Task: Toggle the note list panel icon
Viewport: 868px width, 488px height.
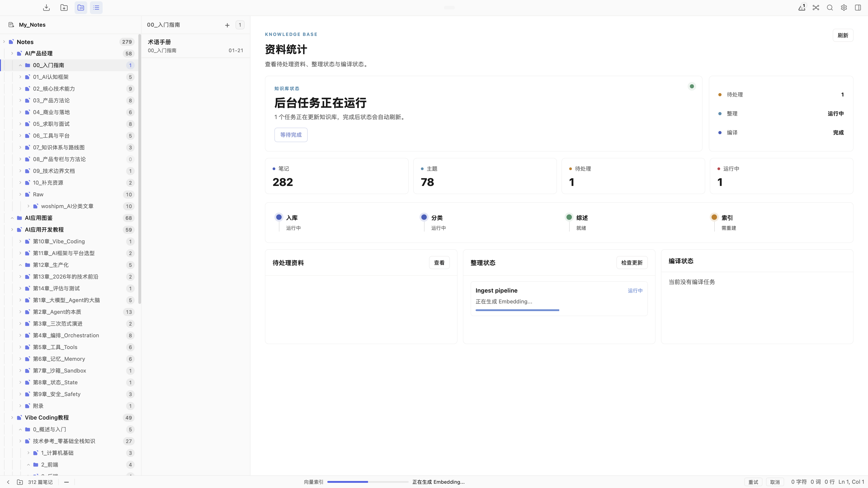Action: click(96, 7)
